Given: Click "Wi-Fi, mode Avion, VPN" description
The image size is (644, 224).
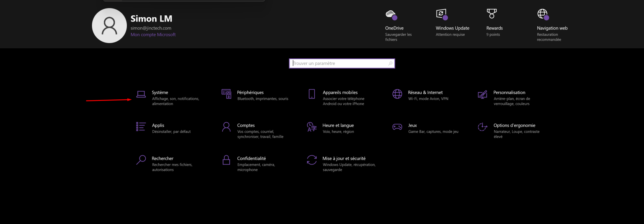Looking at the screenshot, I should point(428,99).
